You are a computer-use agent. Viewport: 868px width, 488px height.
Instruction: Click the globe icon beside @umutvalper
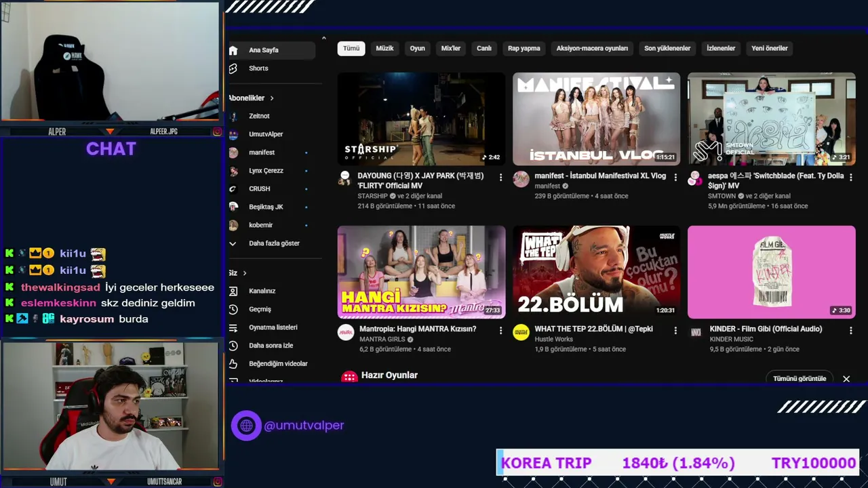(246, 426)
